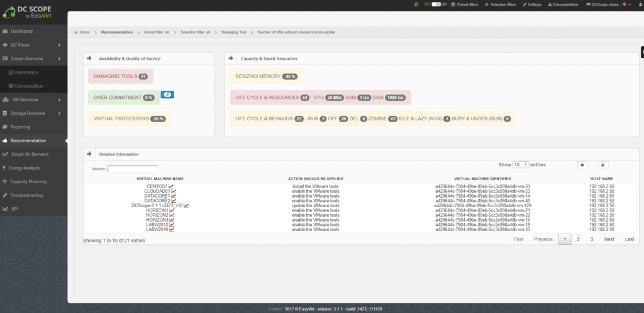Sort by HOST NAME column
The height and width of the screenshot is (313, 644).
pyautogui.click(x=602, y=179)
